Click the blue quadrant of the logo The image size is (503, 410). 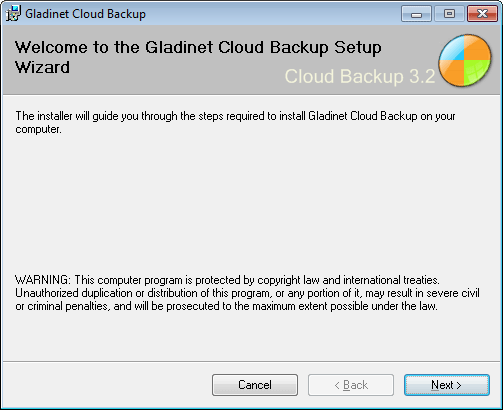tap(451, 48)
